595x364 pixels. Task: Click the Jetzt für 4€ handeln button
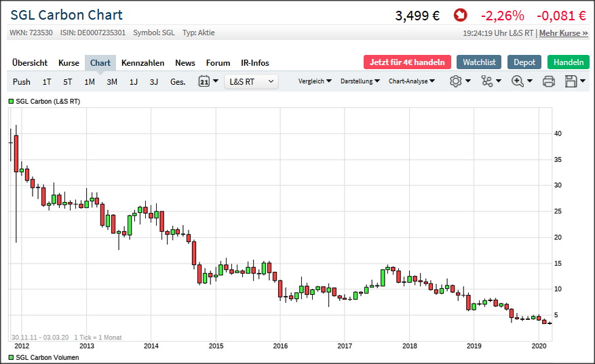[x=407, y=62]
